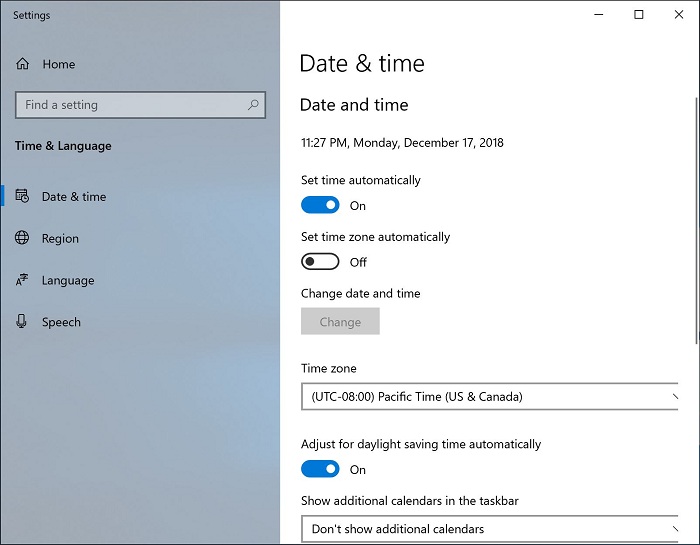This screenshot has width=700, height=545.
Task: Go to Settings Home
Action: point(58,64)
